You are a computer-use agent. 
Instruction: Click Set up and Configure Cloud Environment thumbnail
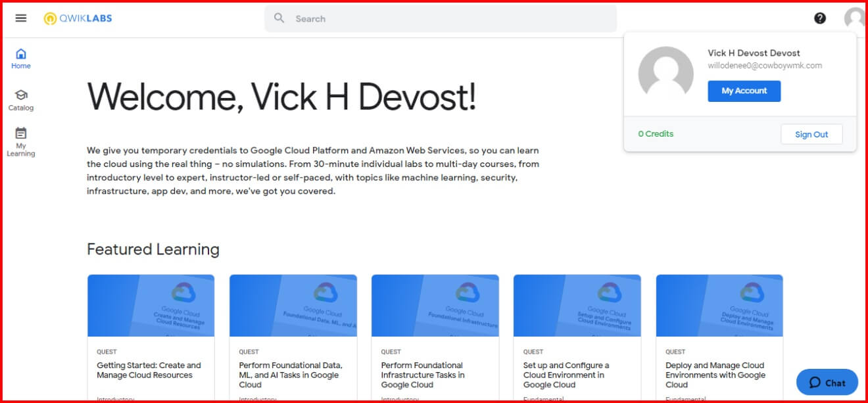pyautogui.click(x=577, y=306)
